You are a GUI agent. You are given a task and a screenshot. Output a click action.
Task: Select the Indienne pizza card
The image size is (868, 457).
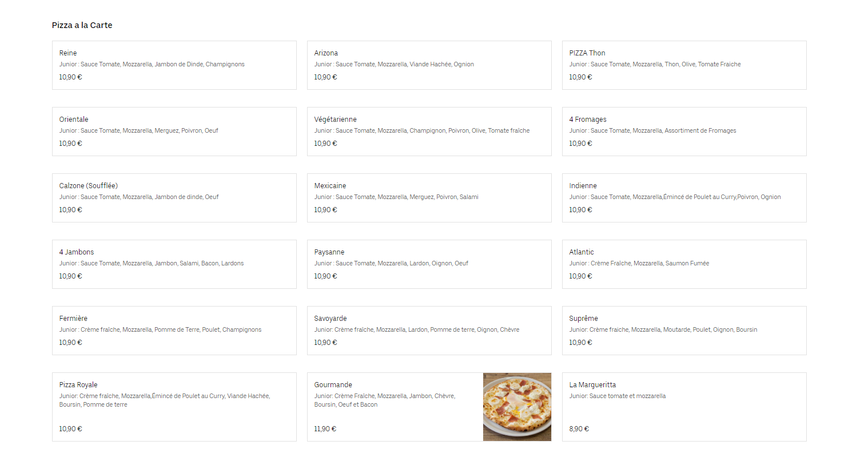684,198
